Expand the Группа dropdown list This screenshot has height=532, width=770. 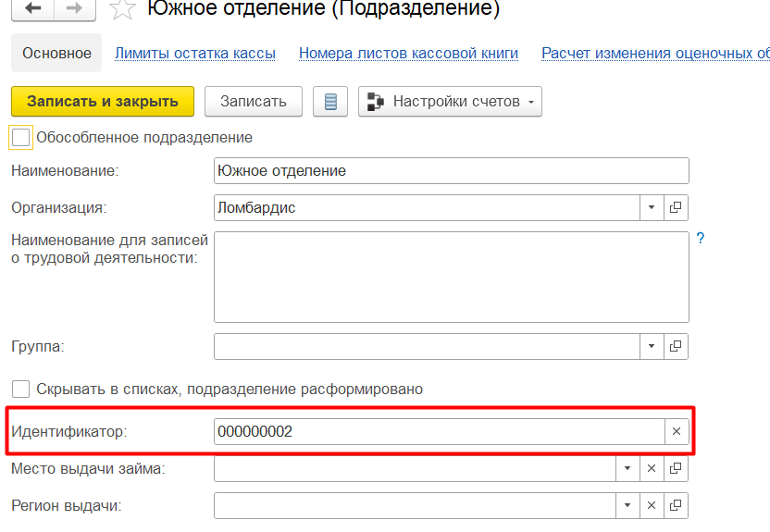click(652, 346)
